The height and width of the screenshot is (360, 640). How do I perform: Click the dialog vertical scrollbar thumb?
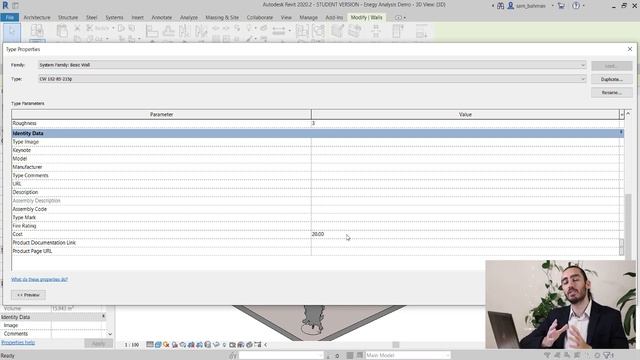(x=628, y=227)
